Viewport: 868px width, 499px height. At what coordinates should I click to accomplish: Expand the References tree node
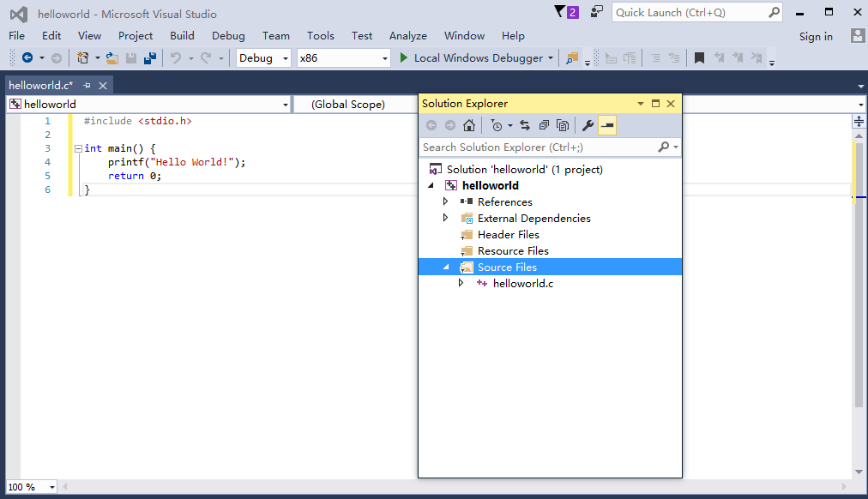[445, 201]
